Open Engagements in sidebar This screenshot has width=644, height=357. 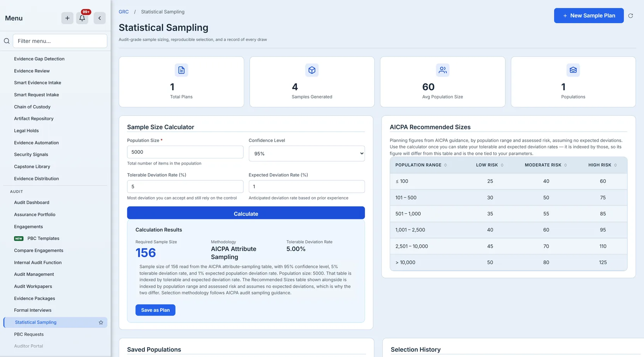28,227
